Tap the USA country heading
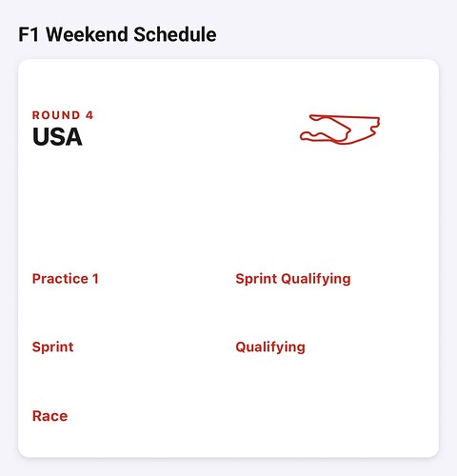The image size is (457, 476). (57, 137)
